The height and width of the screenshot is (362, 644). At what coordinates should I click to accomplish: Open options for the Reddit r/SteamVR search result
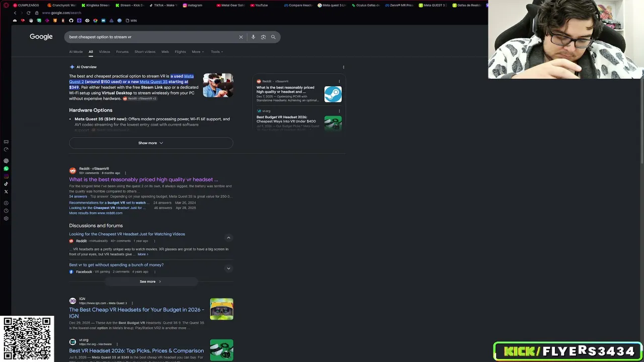(x=125, y=173)
